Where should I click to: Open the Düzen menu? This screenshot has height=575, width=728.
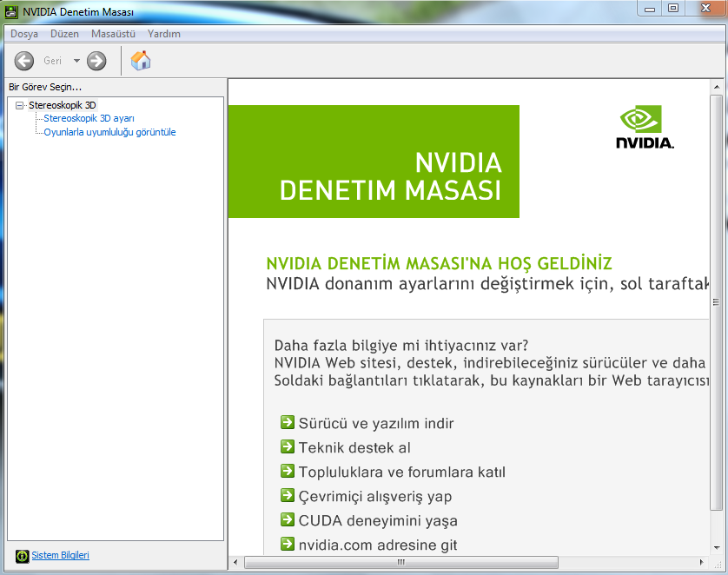point(64,34)
